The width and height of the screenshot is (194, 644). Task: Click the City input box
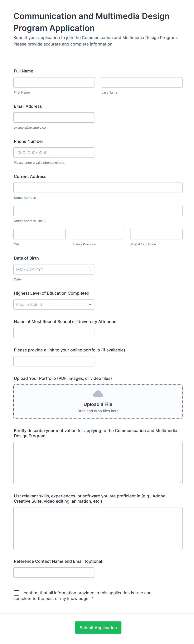point(39,234)
